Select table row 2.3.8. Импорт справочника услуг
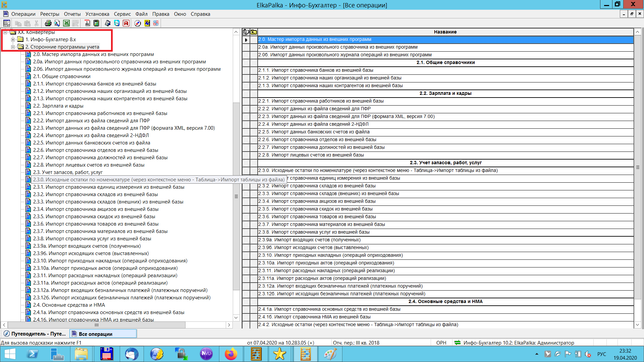This screenshot has width=644, height=362. coord(445,232)
